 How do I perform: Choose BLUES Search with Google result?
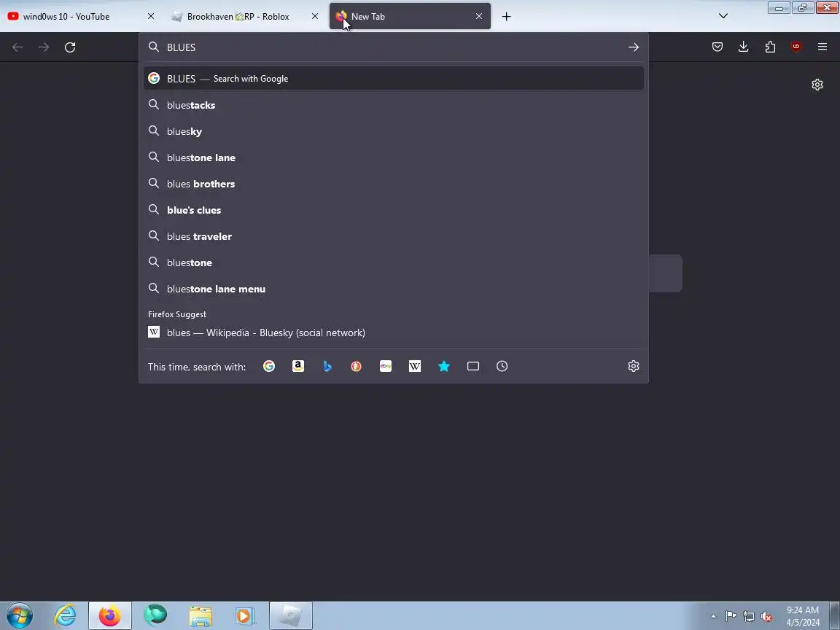tap(394, 78)
